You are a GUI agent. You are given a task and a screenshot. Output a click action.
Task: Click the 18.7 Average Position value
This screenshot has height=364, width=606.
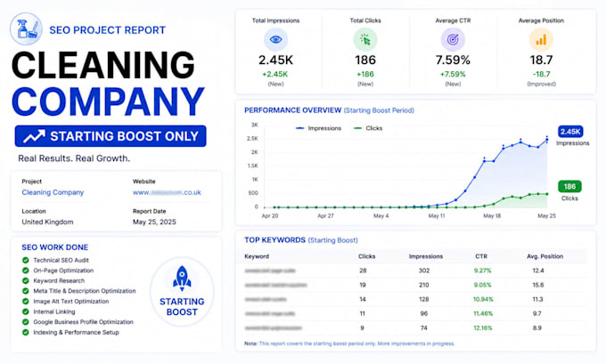541,61
